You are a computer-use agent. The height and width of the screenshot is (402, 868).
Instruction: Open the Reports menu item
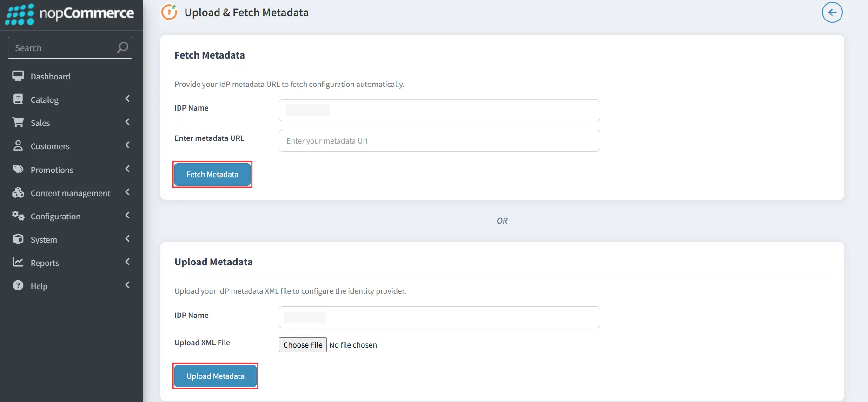point(71,263)
